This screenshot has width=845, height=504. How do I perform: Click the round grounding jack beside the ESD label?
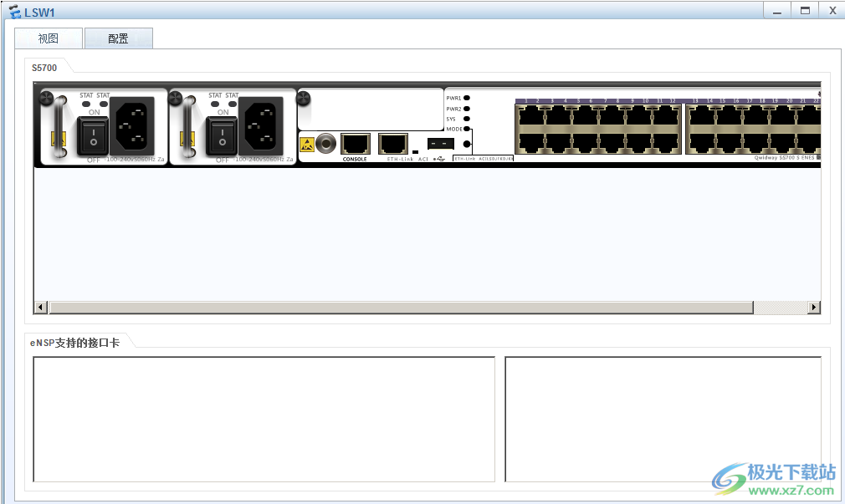tap(326, 143)
